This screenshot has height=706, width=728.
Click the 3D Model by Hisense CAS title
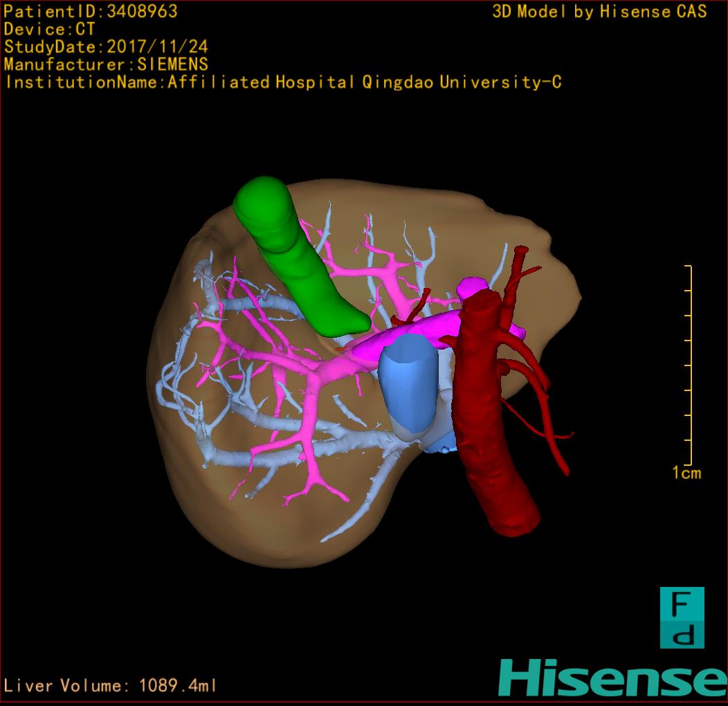pos(599,11)
